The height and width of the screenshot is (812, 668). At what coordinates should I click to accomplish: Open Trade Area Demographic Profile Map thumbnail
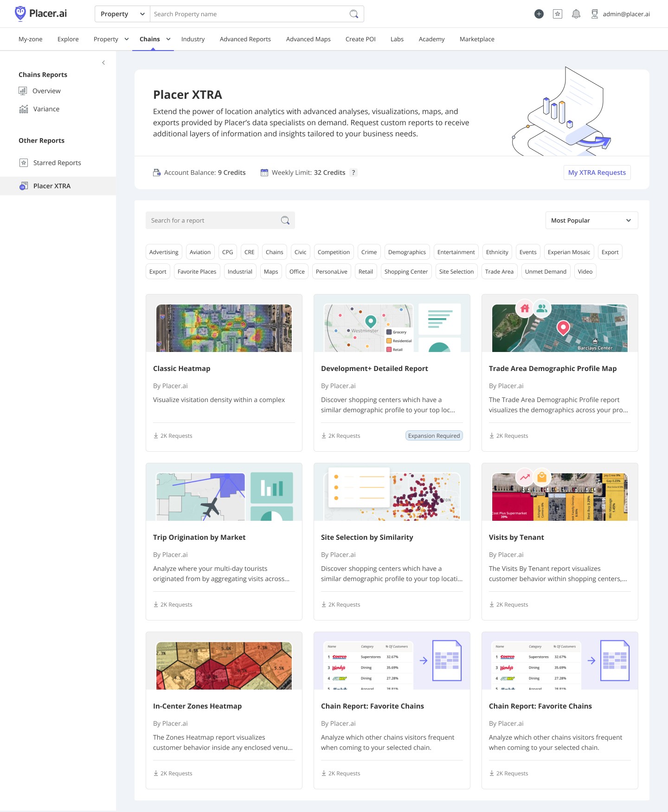(560, 323)
